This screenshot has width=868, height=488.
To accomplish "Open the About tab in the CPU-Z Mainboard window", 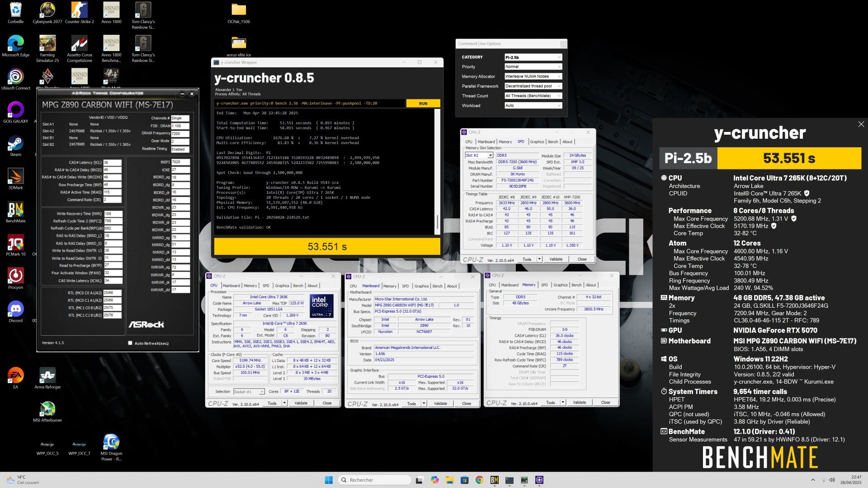I will 452,286.
